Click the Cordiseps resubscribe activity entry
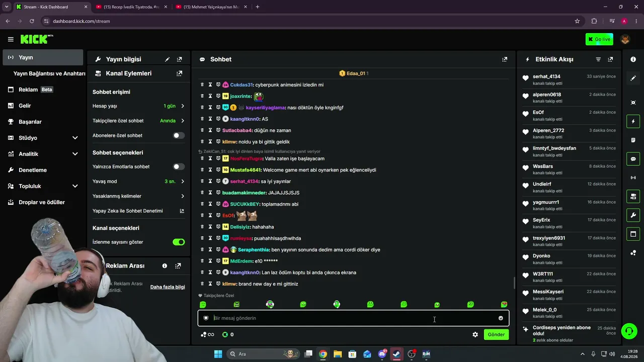 (x=570, y=333)
